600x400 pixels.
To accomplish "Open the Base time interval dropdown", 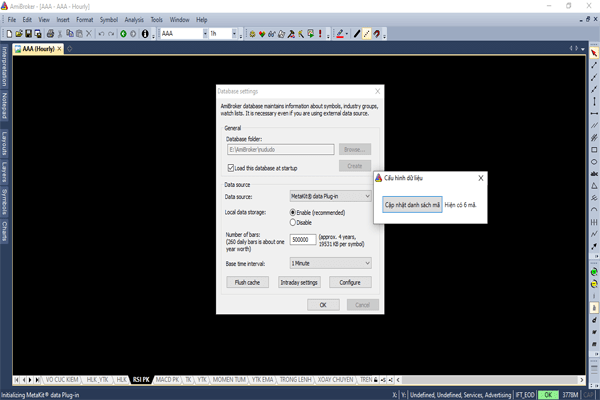I will 330,263.
